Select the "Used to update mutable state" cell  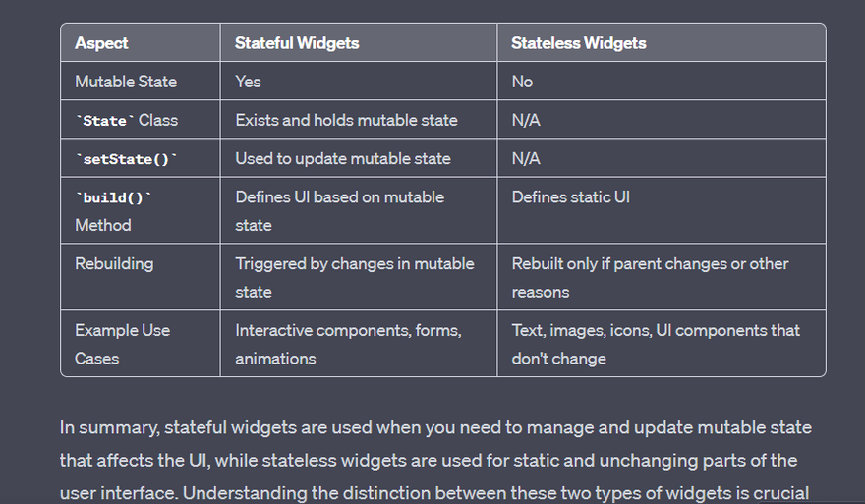tap(342, 158)
